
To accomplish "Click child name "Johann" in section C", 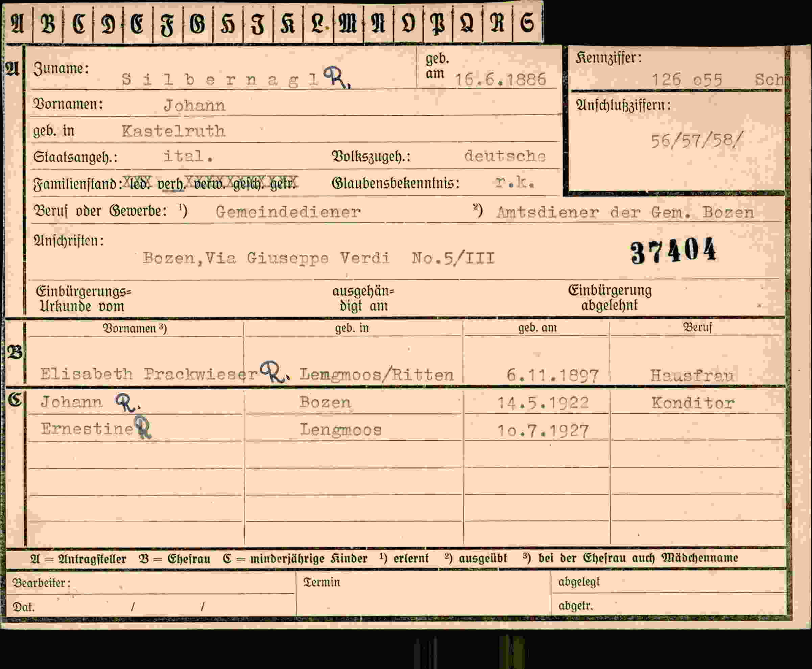I will click(72, 402).
